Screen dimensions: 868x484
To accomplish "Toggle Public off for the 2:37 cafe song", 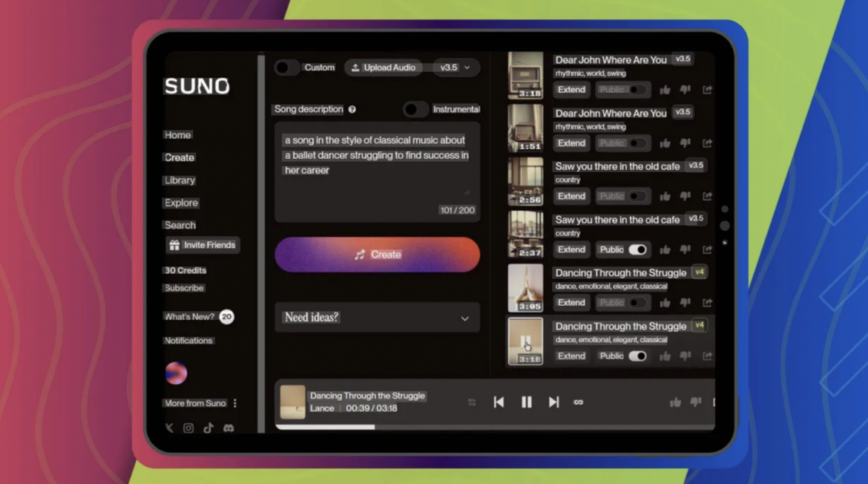I will [637, 249].
